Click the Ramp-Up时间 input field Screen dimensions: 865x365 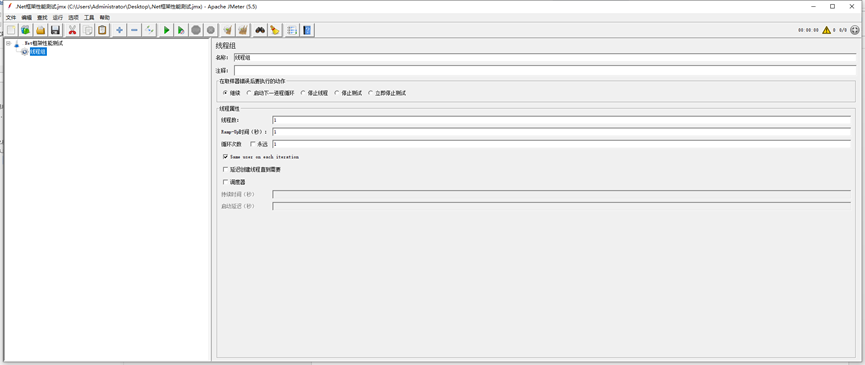tap(562, 132)
